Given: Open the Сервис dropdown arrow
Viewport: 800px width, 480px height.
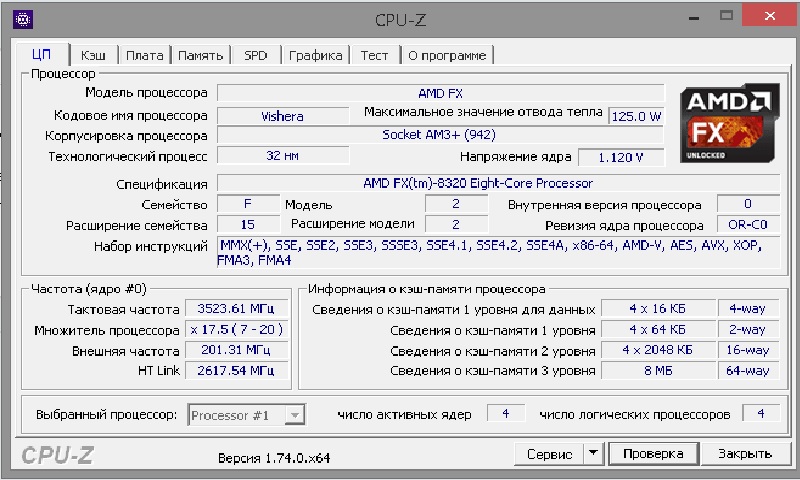Looking at the screenshot, I should [593, 453].
